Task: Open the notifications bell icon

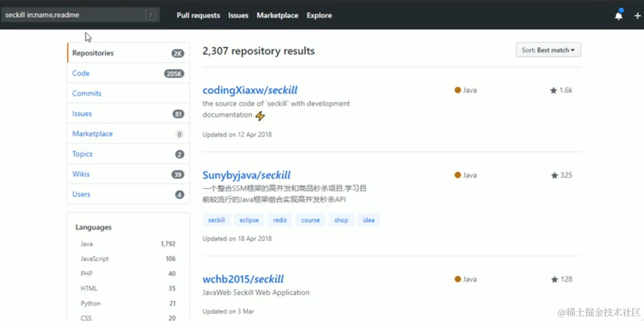Action: point(619,16)
